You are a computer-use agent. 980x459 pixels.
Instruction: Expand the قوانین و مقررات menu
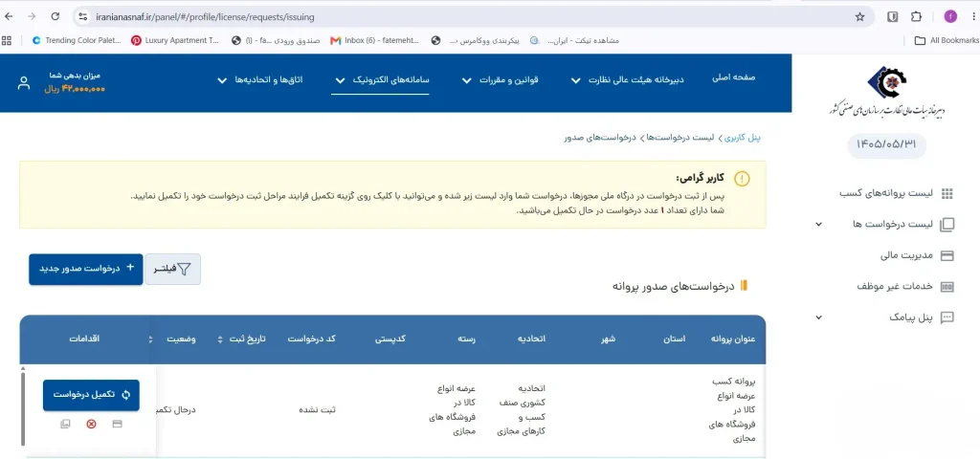[x=500, y=80]
